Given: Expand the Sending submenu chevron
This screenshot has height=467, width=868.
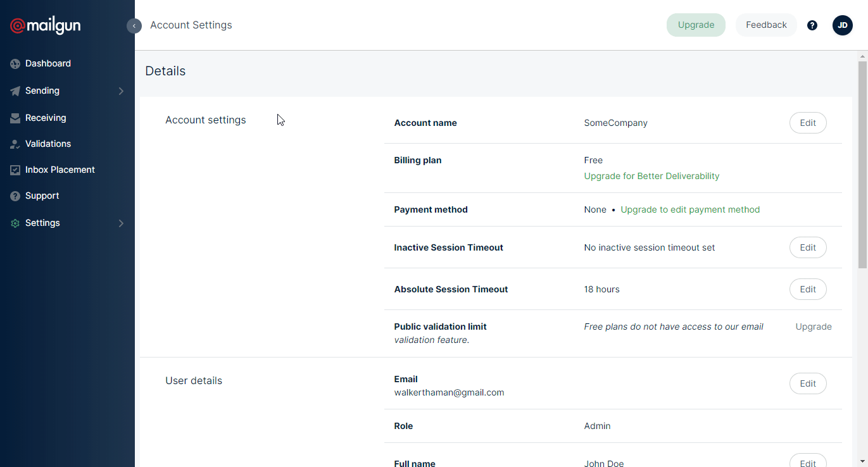Looking at the screenshot, I should [x=121, y=91].
